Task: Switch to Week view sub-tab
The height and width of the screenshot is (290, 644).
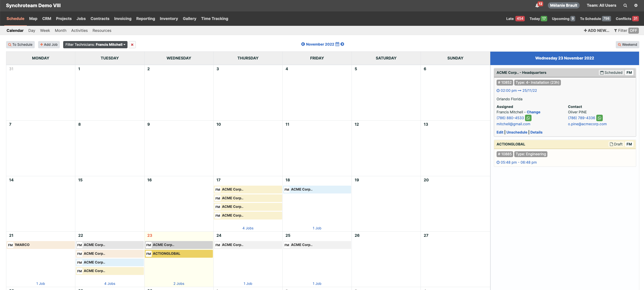Action: (x=45, y=31)
